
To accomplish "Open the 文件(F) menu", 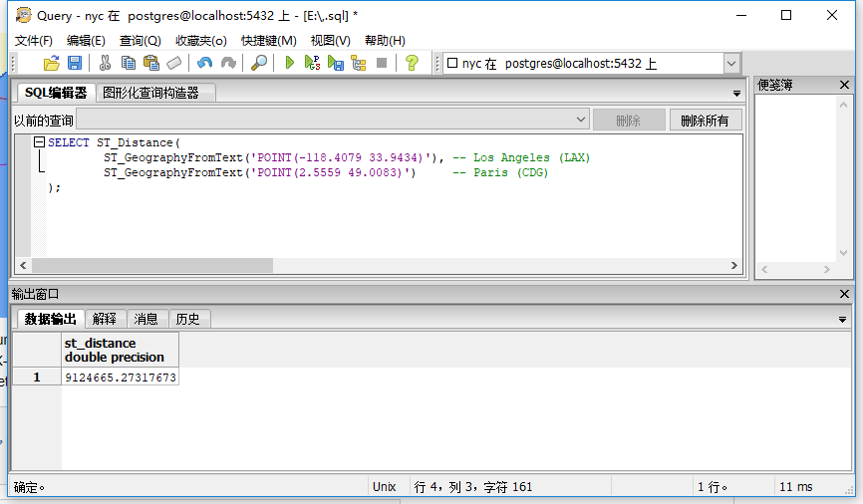I will [x=34, y=41].
